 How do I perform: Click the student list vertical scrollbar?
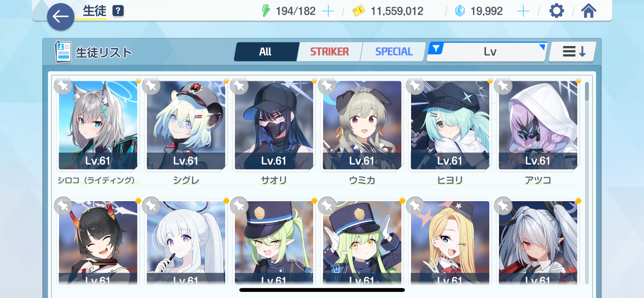[x=587, y=183]
